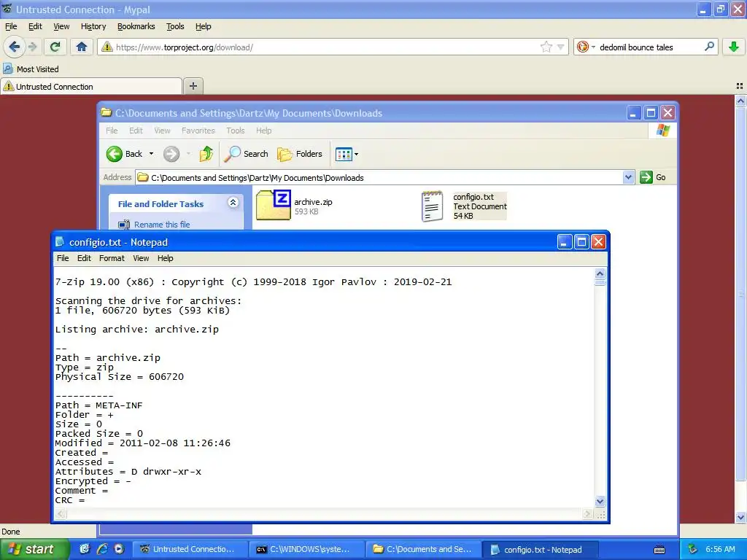Open Explorer Search pane

tap(247, 154)
